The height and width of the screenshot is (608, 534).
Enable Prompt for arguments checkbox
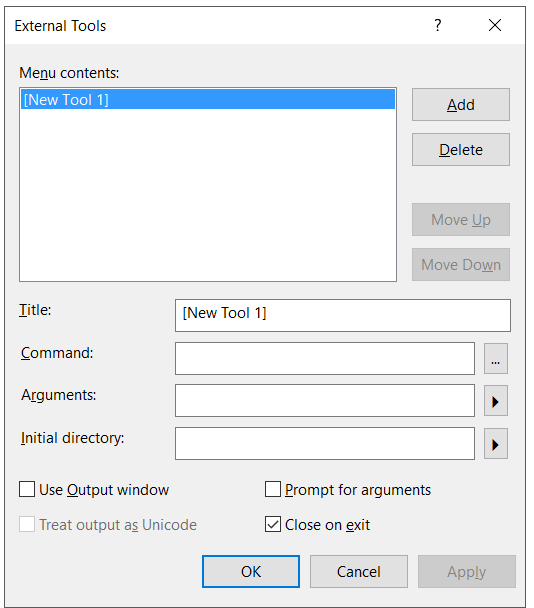[273, 489]
